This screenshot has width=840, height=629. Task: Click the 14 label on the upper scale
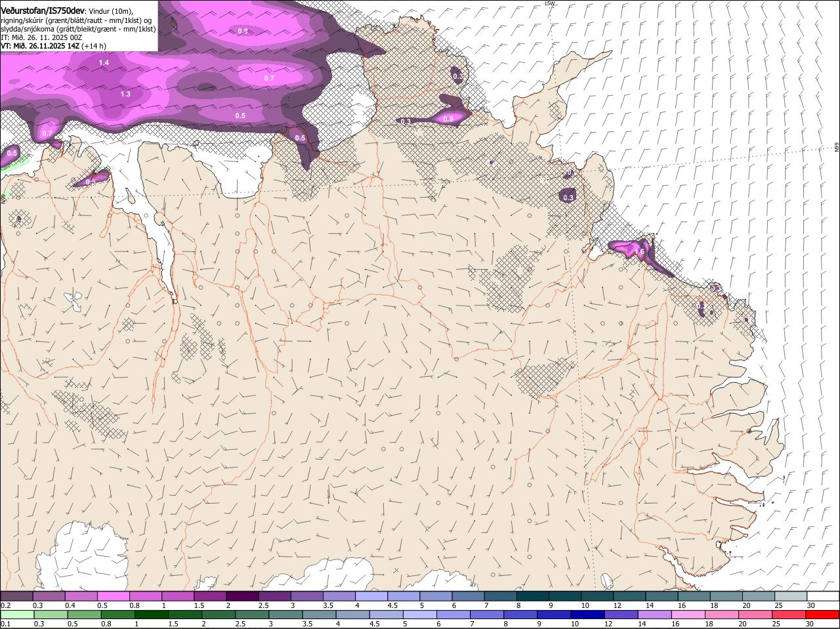pyautogui.click(x=649, y=605)
